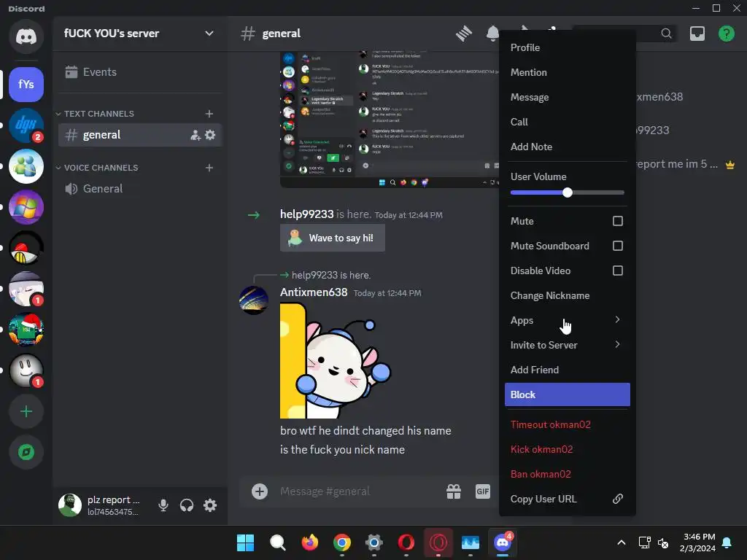Click the search magnifier icon
747x560 pixels.
coord(666,34)
